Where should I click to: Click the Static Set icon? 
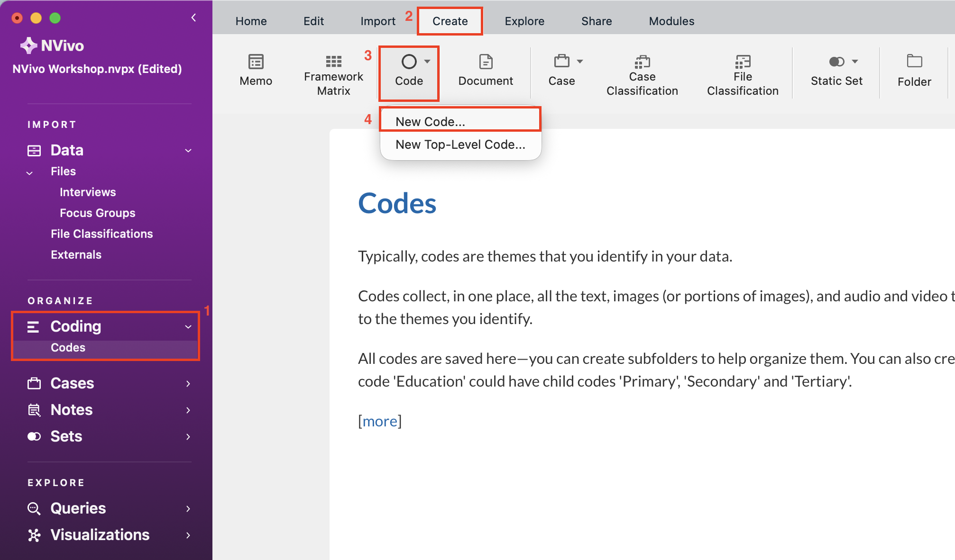pos(836,61)
